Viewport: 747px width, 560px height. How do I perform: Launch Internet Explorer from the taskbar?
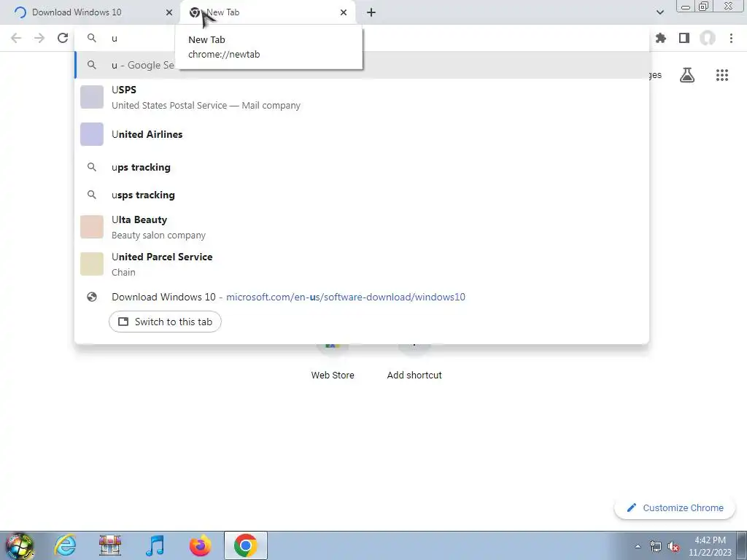[65, 545]
